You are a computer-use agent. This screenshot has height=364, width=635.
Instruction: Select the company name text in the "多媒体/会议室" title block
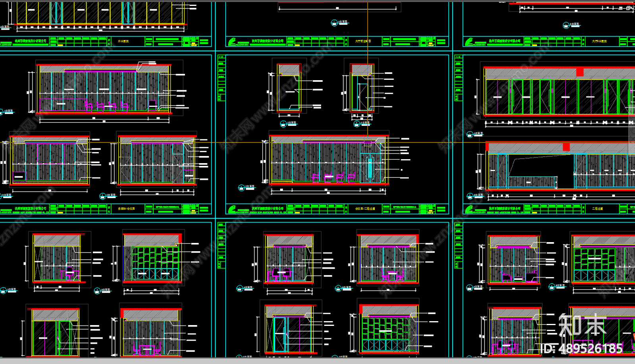[30, 208]
